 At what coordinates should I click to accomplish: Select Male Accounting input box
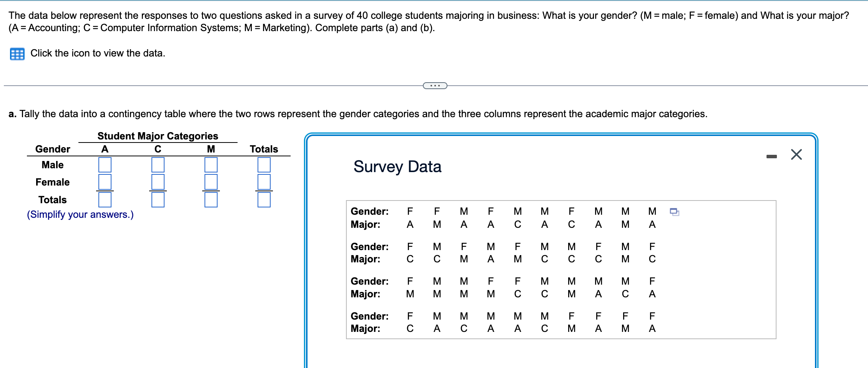click(105, 165)
